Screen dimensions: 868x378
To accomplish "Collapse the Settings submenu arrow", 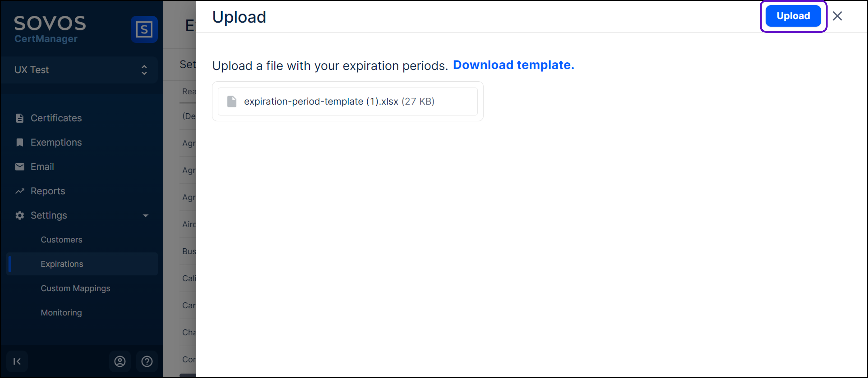I will click(146, 215).
